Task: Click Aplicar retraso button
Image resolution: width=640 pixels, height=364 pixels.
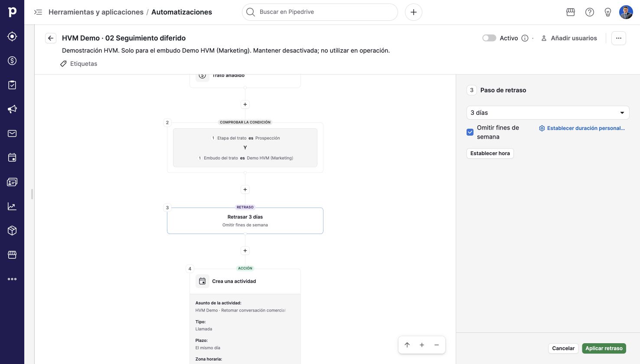Action: click(x=604, y=348)
